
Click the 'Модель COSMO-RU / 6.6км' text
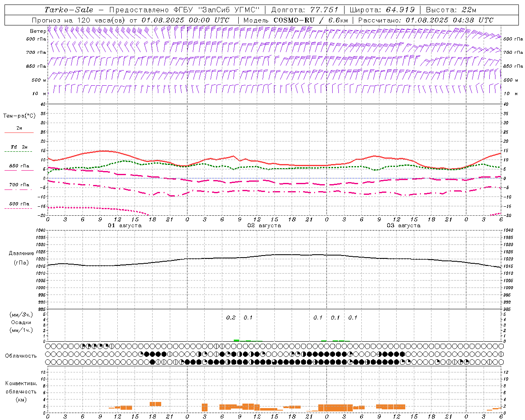coord(295,20)
